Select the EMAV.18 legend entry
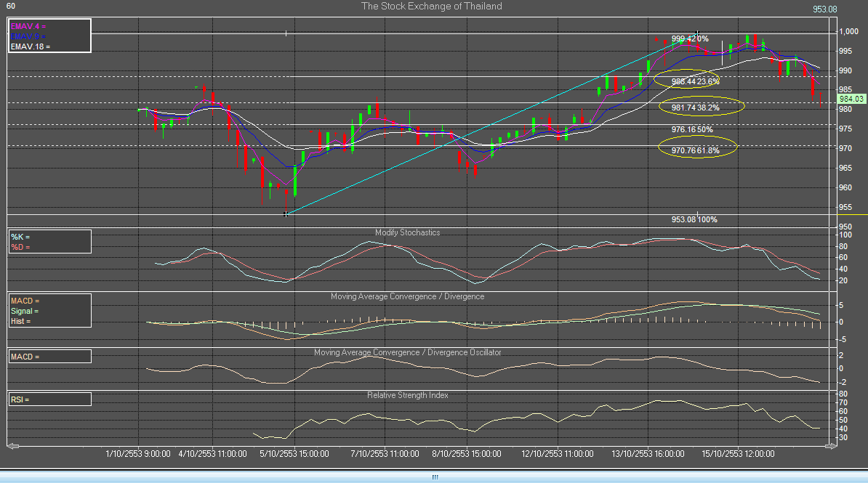 (31, 46)
